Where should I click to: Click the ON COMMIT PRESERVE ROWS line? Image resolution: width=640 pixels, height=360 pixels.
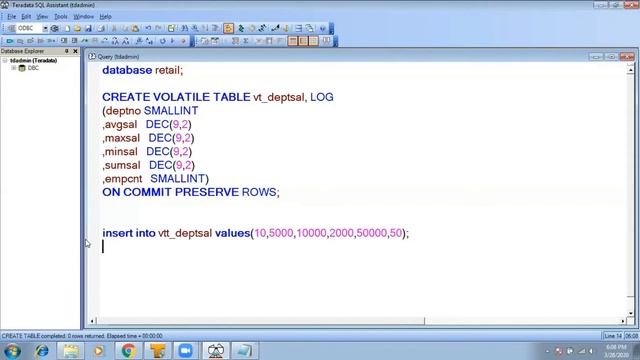click(x=191, y=192)
